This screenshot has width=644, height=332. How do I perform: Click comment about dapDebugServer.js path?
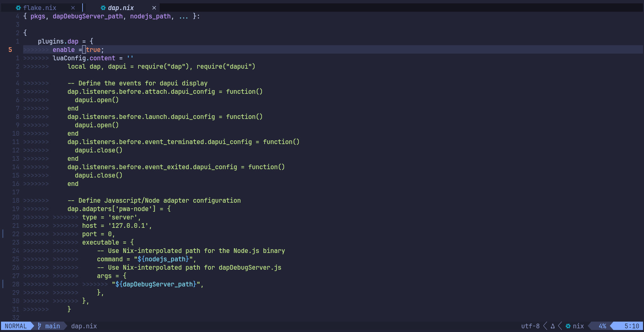(x=189, y=267)
